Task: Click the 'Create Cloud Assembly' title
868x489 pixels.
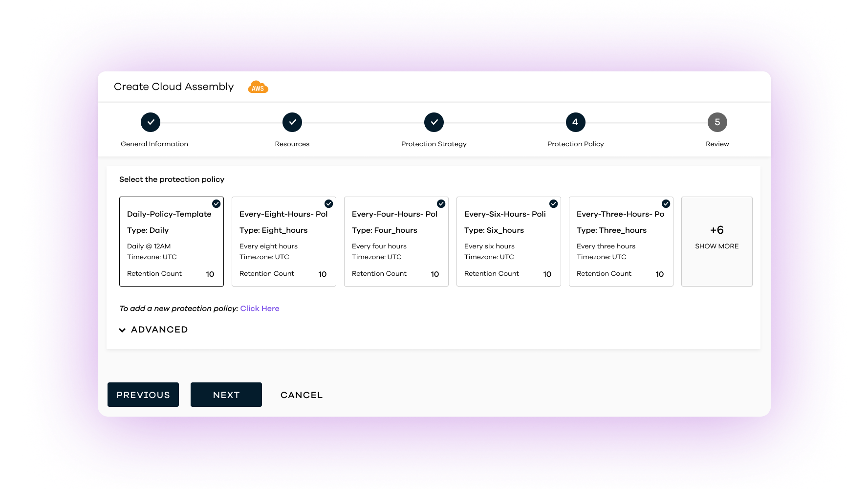Action: coord(174,87)
